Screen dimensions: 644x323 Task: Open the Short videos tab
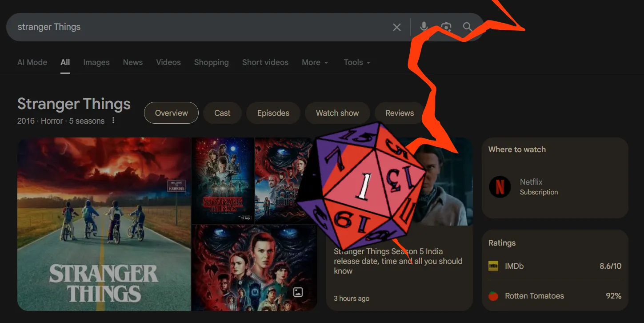(265, 62)
